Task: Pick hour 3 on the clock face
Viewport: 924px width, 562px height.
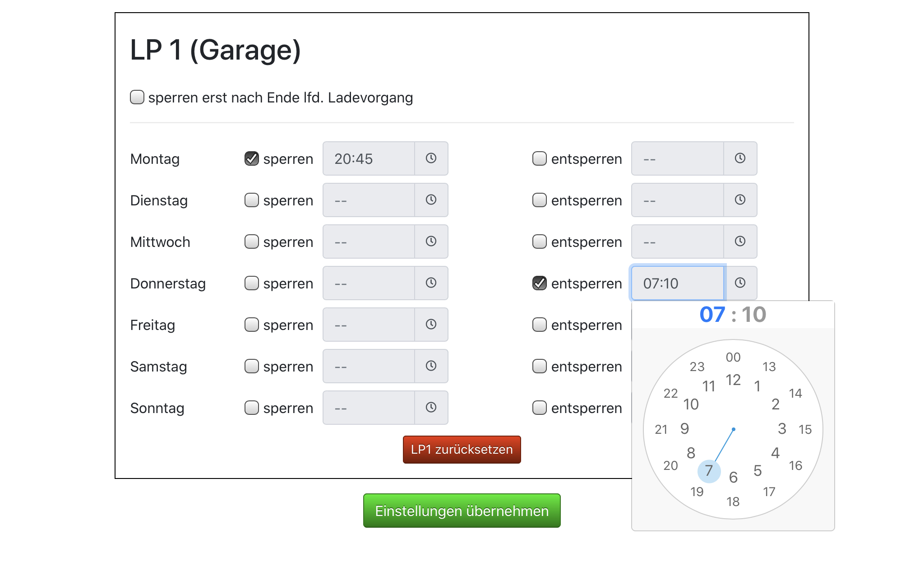Action: (x=782, y=429)
